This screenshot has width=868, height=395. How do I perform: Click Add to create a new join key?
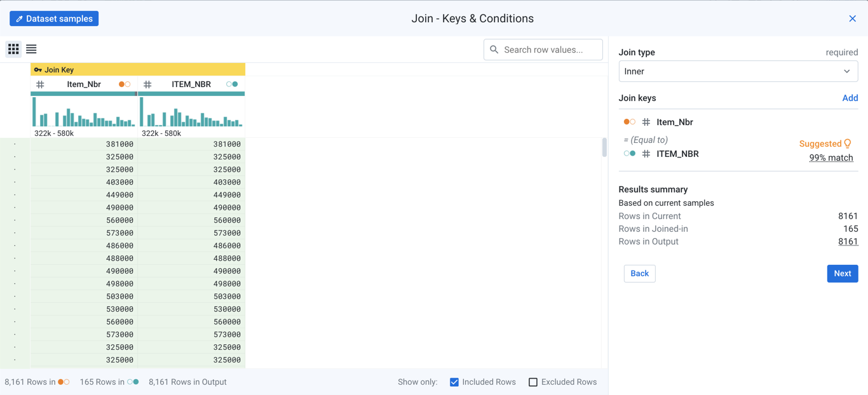(x=850, y=98)
